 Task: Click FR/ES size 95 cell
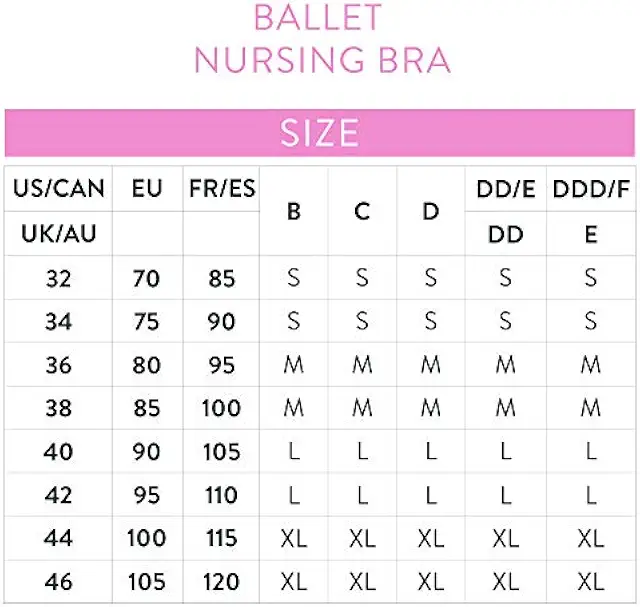pos(222,365)
